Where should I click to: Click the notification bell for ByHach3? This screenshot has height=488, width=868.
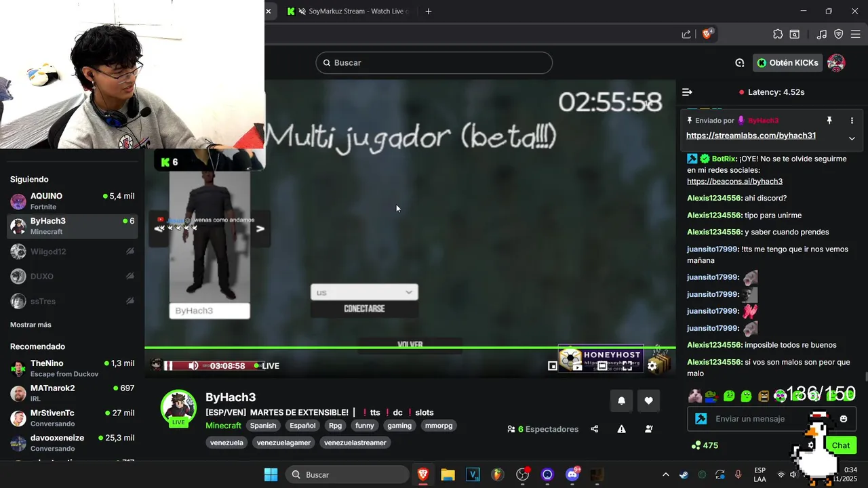tap(621, 401)
